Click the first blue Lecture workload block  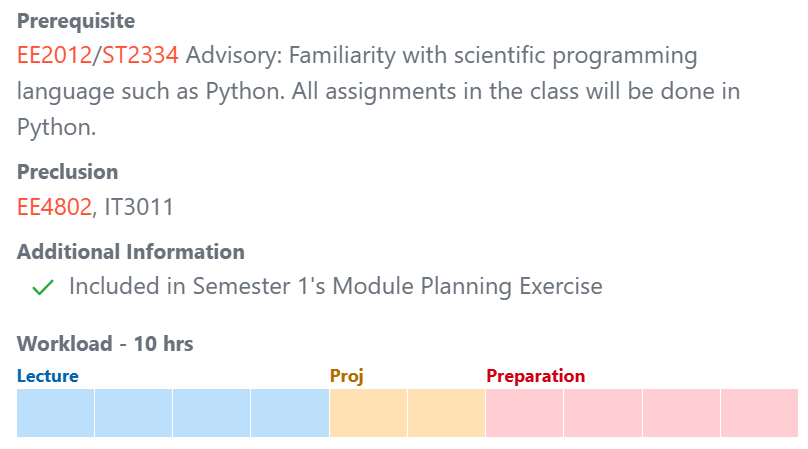(56, 413)
